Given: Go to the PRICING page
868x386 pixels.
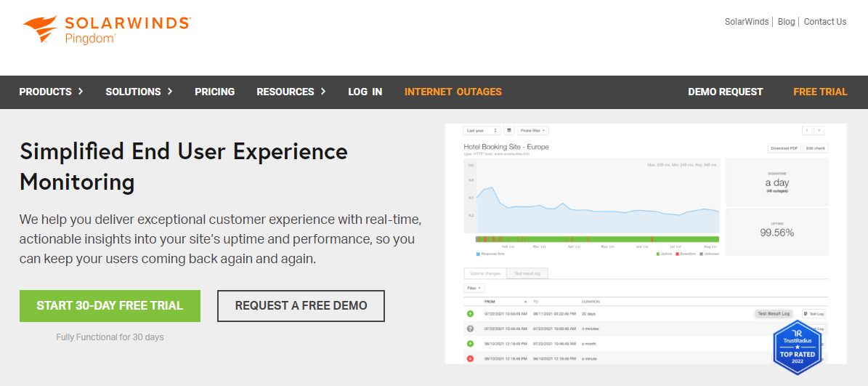Looking at the screenshot, I should 215,92.
